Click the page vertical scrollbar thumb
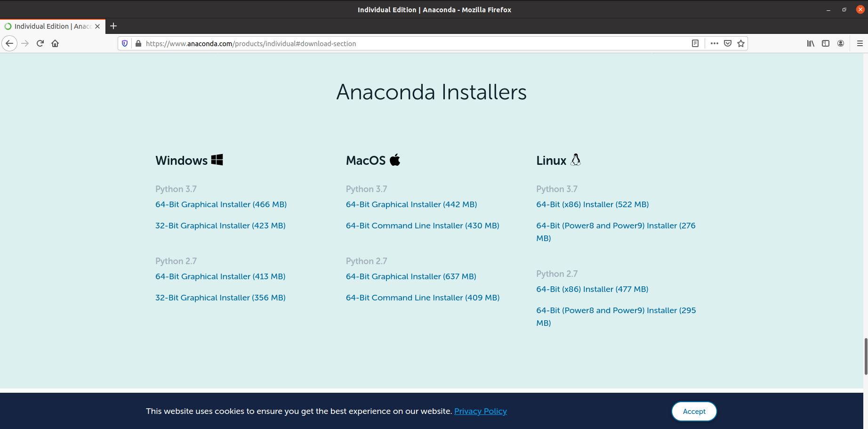868x429 pixels. pos(866,356)
